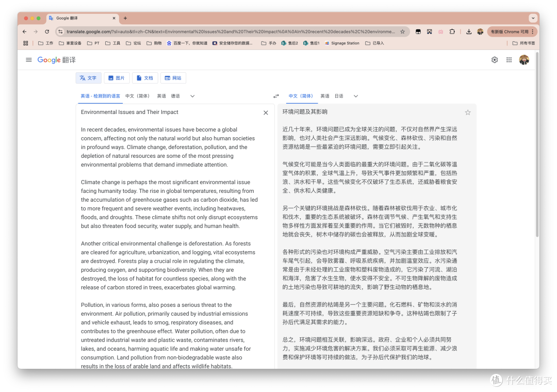
Task: Click the 有新版 Chrome 可用 update button
Action: (512, 31)
